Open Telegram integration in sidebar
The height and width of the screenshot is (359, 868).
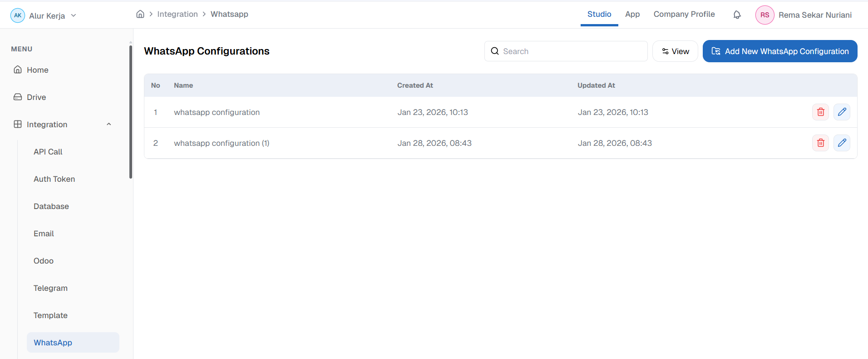pos(50,288)
